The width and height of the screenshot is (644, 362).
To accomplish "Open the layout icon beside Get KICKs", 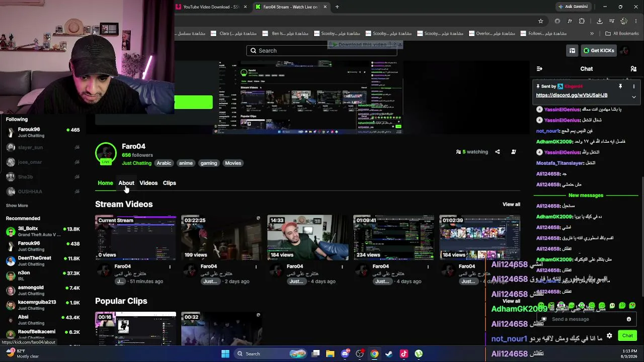I will coord(572,51).
